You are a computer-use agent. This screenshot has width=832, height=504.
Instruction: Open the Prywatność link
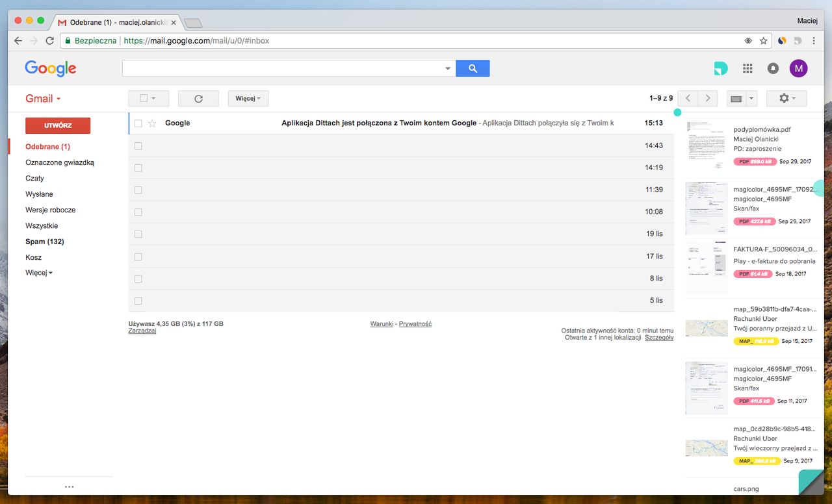coord(415,323)
